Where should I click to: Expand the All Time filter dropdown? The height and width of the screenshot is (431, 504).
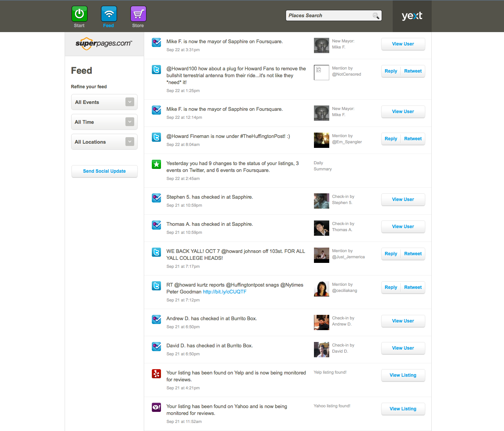(104, 122)
